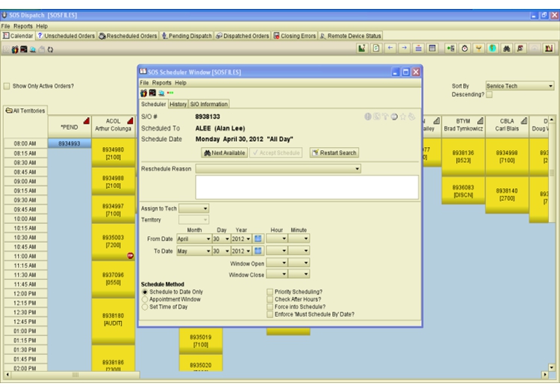Viewport: 560px width, 392px height.
Task: Enable Priority Scheduling checkbox
Action: coord(270,292)
